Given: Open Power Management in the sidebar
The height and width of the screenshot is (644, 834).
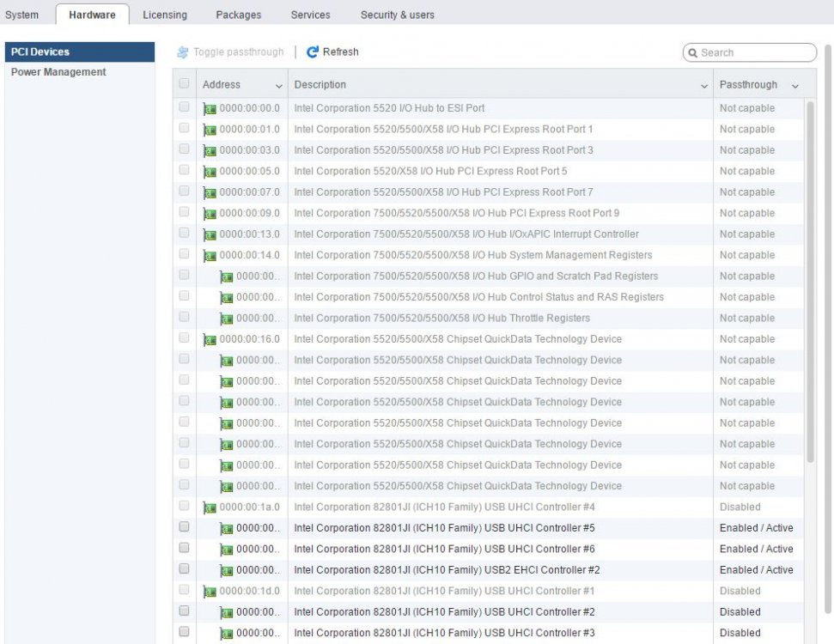Looking at the screenshot, I should coord(80,72).
